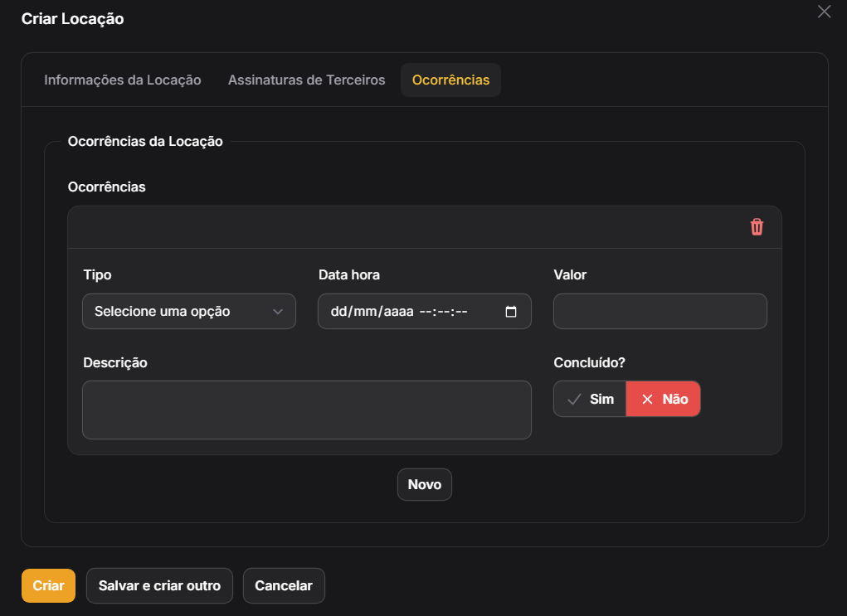
Task: Click the Criar button
Action: (x=49, y=586)
